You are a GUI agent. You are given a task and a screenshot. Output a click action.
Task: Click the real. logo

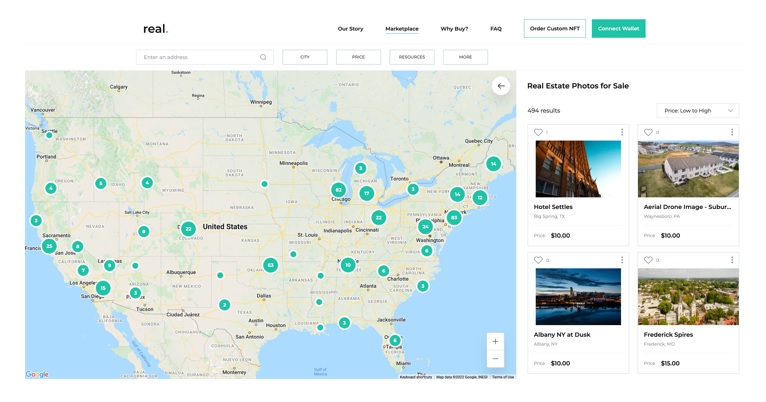click(155, 29)
